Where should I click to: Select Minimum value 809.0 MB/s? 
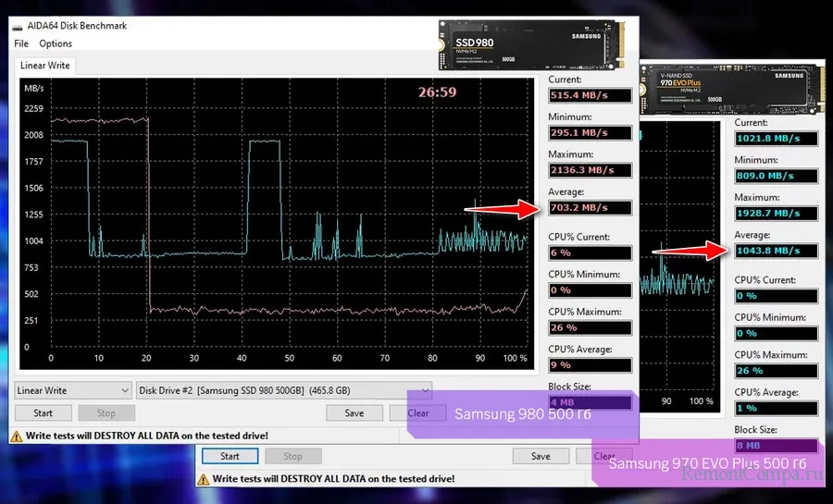[x=777, y=176]
